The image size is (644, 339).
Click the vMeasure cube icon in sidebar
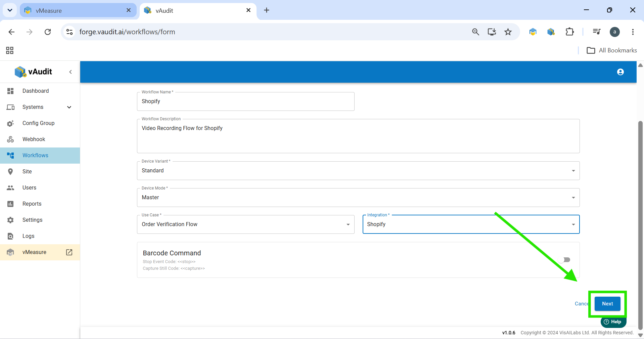point(10,252)
